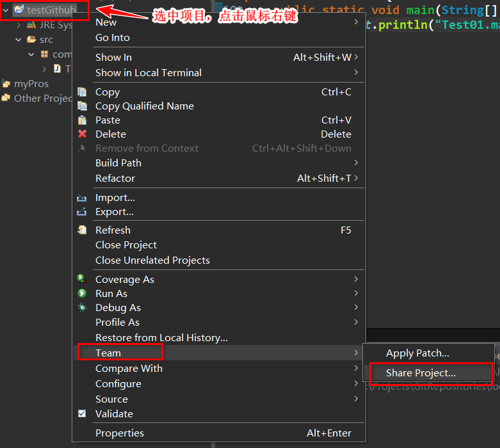Click the Other Projects icon
The height and width of the screenshot is (448, 500).
pyautogui.click(x=6, y=97)
